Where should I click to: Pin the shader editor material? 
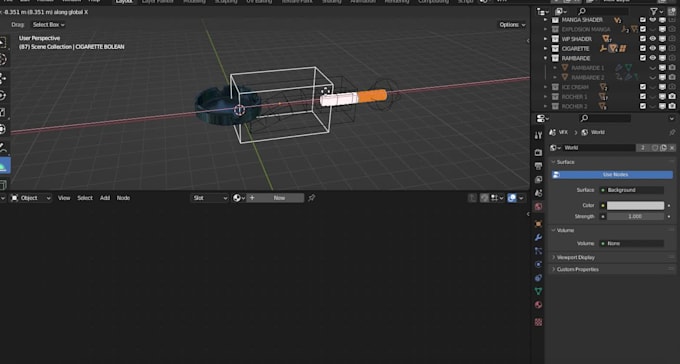click(311, 198)
